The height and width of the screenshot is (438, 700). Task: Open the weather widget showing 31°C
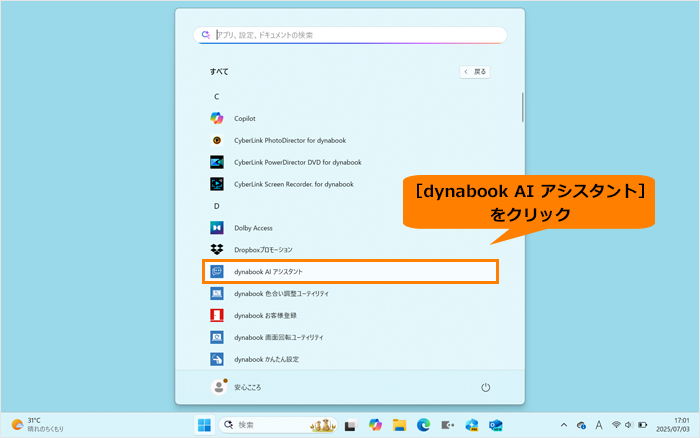(x=38, y=425)
